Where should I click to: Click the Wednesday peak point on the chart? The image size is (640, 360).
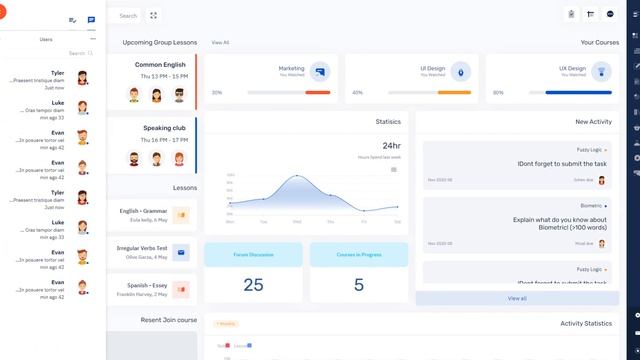click(297, 176)
